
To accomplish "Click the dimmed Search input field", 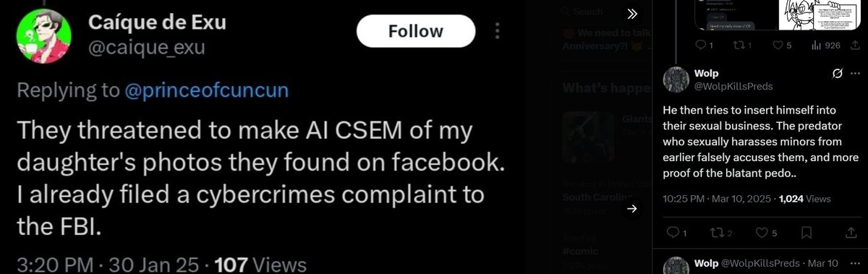I will pos(593,12).
